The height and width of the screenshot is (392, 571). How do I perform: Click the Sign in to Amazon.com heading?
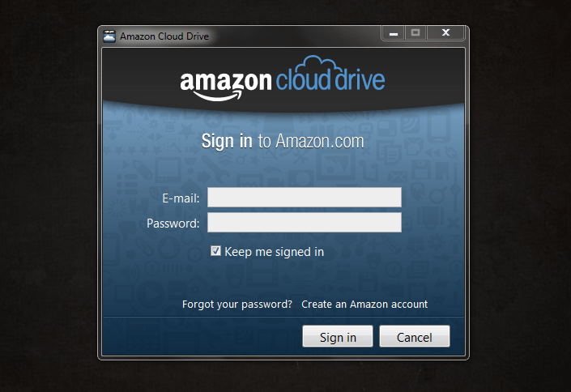tap(283, 142)
